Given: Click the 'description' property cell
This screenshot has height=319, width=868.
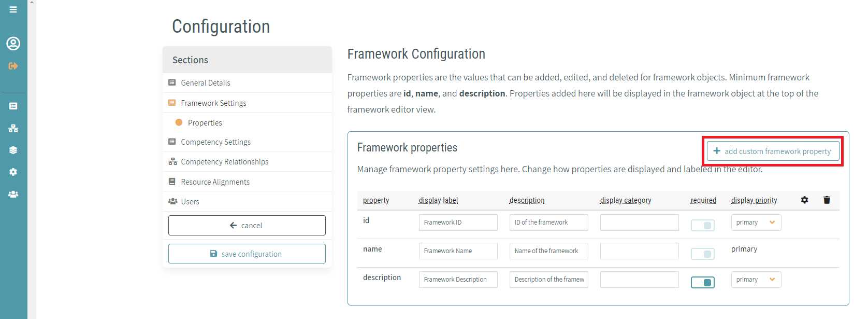Looking at the screenshot, I should click(x=382, y=278).
